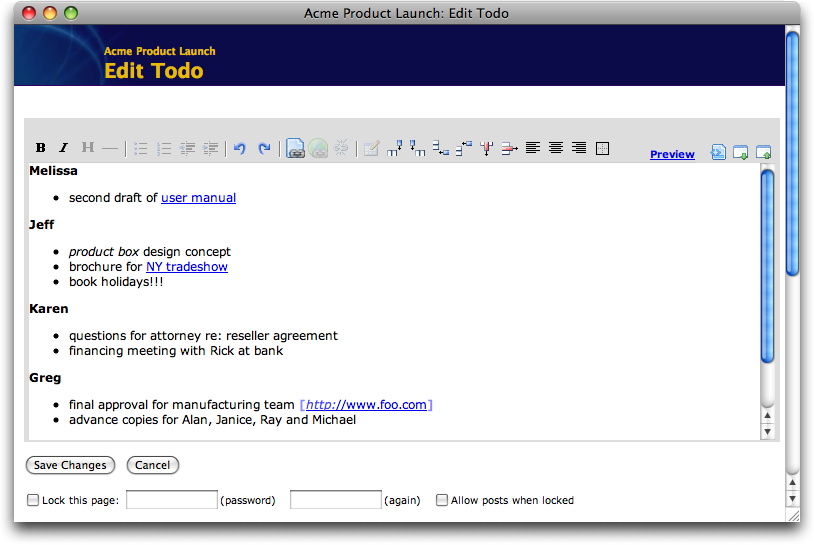Delete the table row (red row icon)
Screen dimensions: 814x545
pyautogui.click(x=509, y=148)
